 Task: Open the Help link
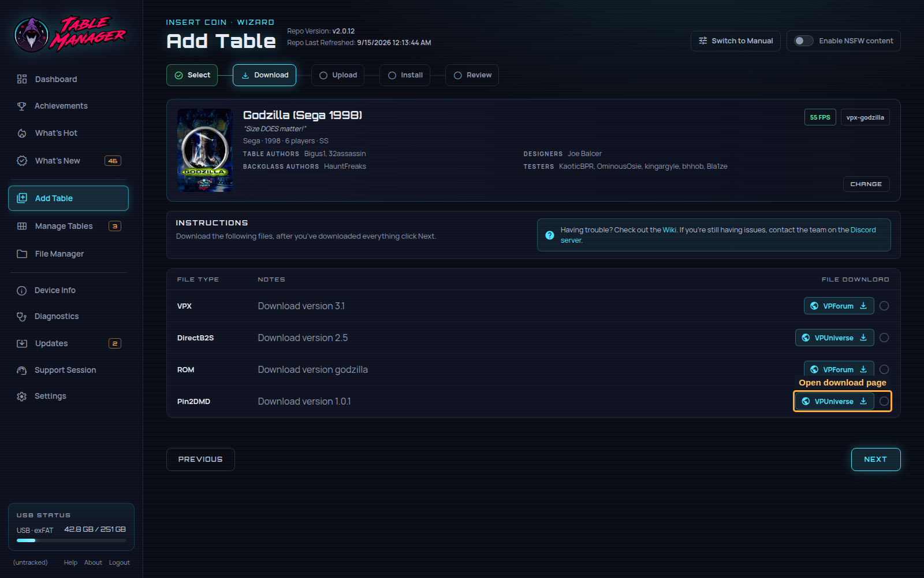pyautogui.click(x=70, y=562)
